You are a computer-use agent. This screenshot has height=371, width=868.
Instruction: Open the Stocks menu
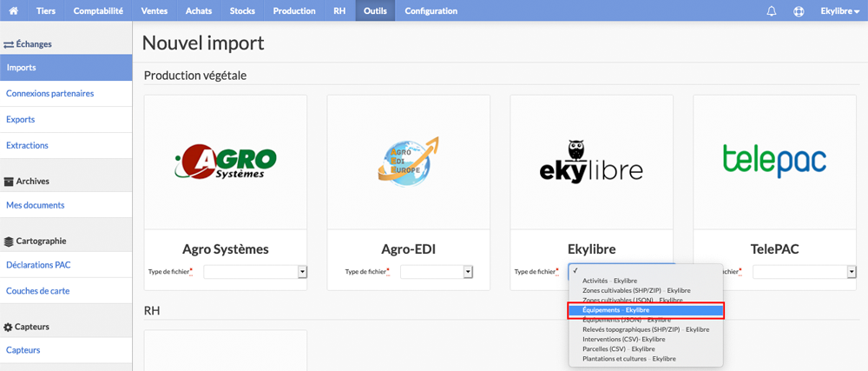click(x=243, y=10)
